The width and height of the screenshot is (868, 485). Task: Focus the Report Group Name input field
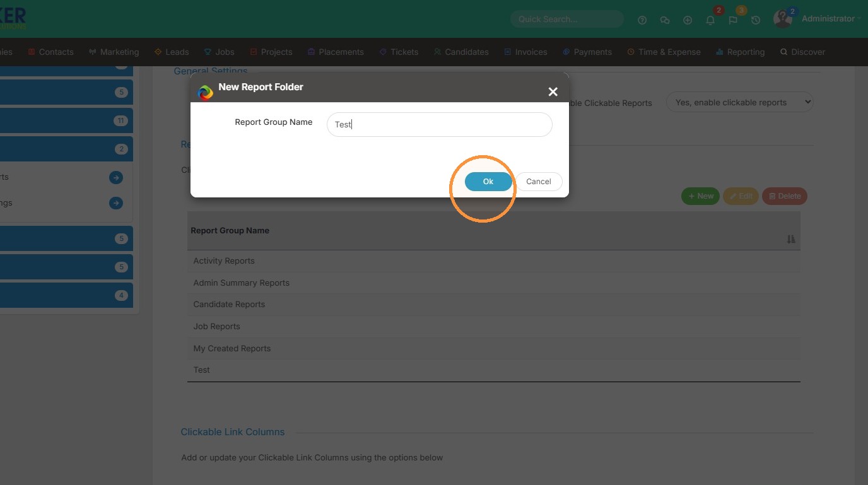pos(440,124)
